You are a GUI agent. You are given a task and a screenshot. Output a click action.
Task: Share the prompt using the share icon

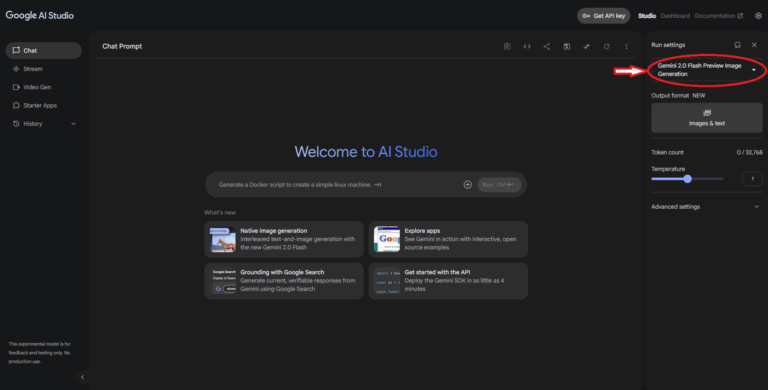(x=547, y=47)
